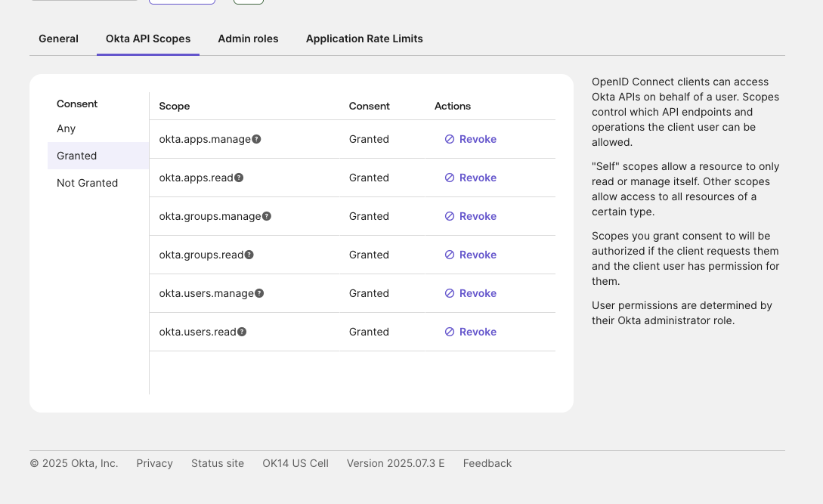The height and width of the screenshot is (504, 823).
Task: Open the Admin roles tab
Action: [249, 39]
